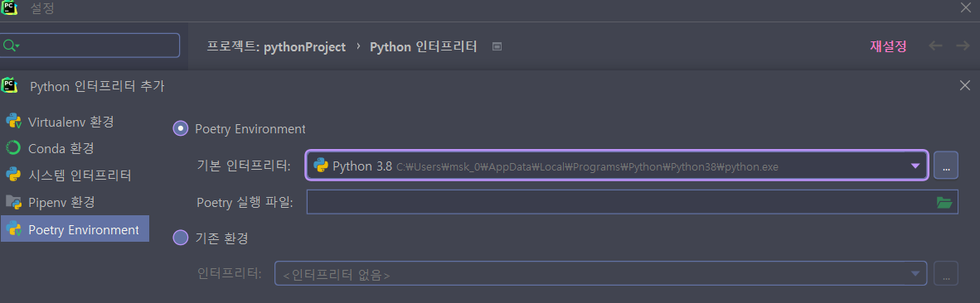980x303 pixels.
Task: Click the Python 인터프리터 breadcrumb
Action: tap(424, 46)
